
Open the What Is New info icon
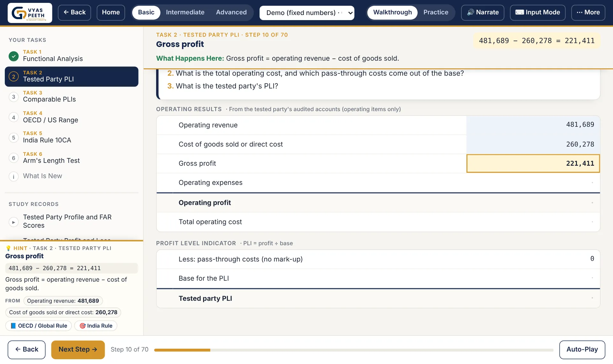click(13, 176)
